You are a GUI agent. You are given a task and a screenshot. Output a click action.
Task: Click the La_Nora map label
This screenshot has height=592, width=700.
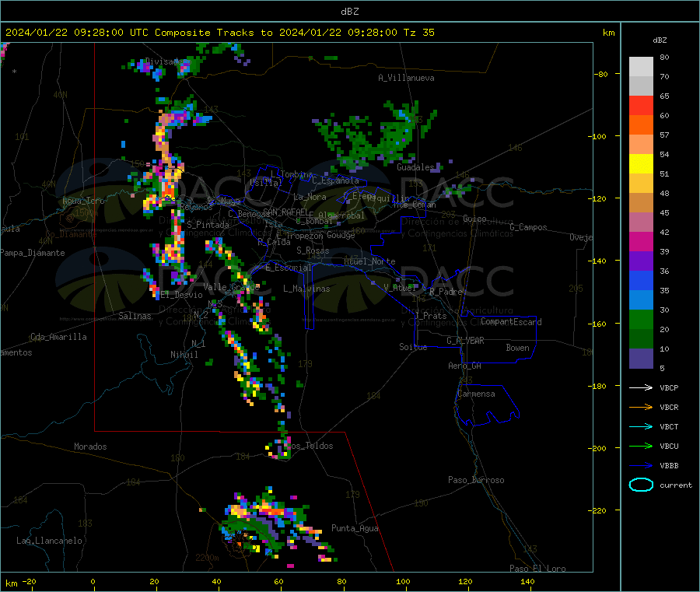[310, 197]
